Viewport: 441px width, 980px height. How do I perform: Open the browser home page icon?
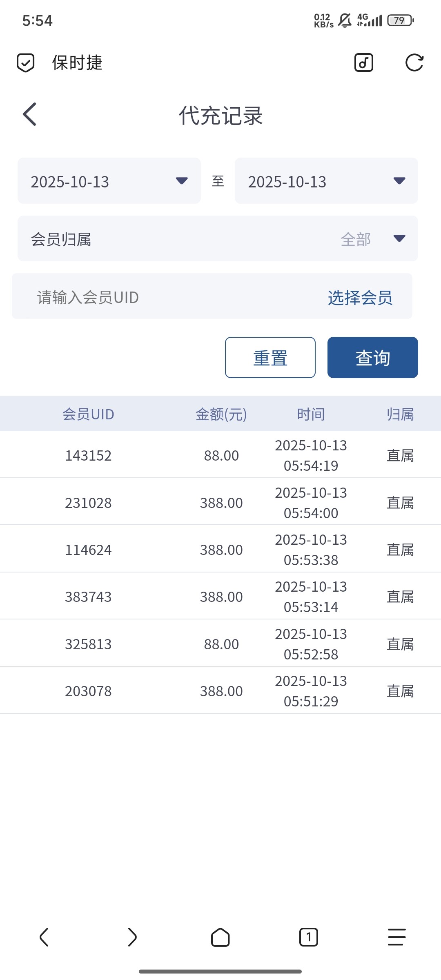[x=220, y=937]
